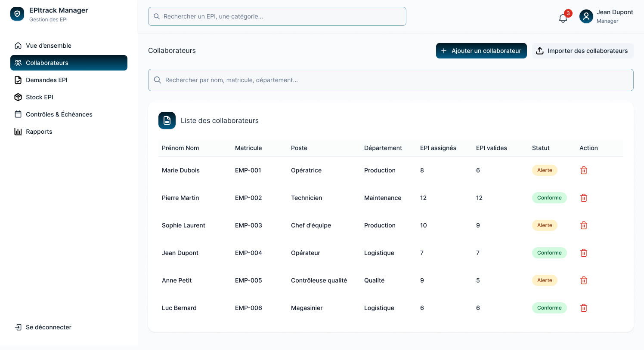The height and width of the screenshot is (350, 644).
Task: Click the document icon beside Liste des collaborateurs
Action: point(167,120)
